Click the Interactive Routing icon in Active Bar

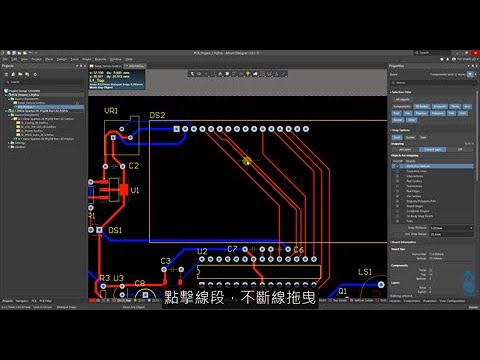pyautogui.click(x=234, y=74)
